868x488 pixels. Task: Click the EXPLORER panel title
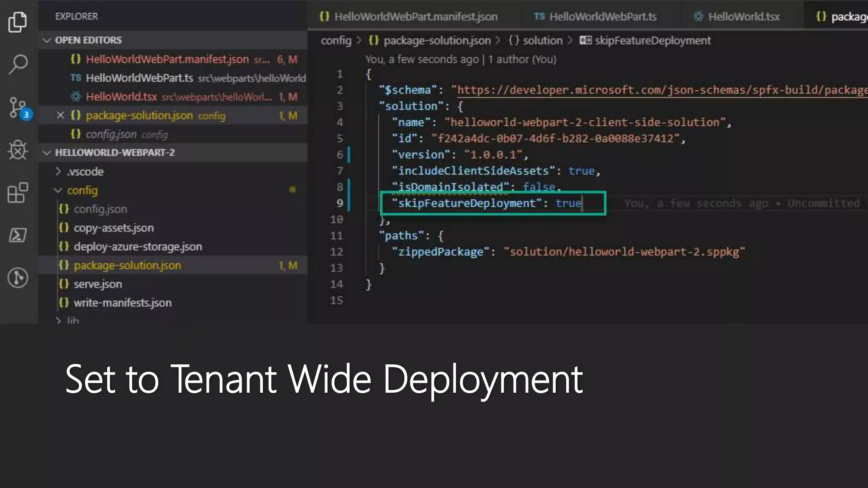pyautogui.click(x=76, y=17)
